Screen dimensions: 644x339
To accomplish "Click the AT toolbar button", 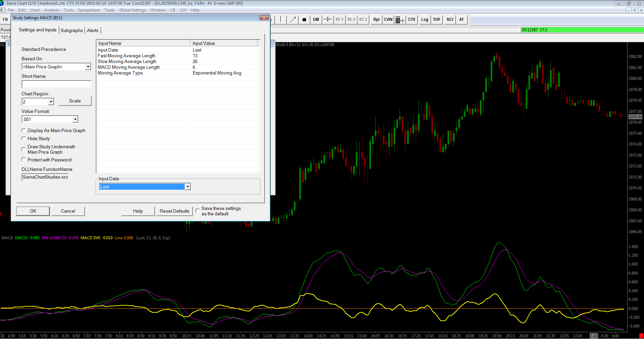I will click(462, 20).
